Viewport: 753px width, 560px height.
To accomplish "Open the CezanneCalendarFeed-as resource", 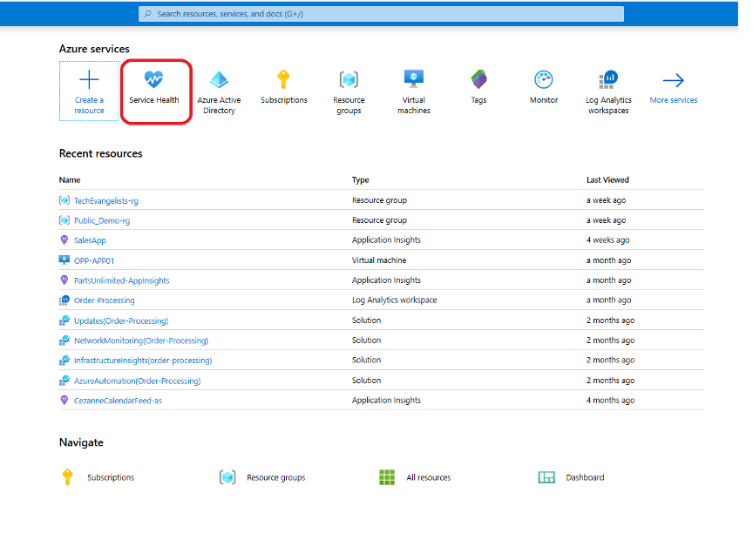I will (x=119, y=400).
